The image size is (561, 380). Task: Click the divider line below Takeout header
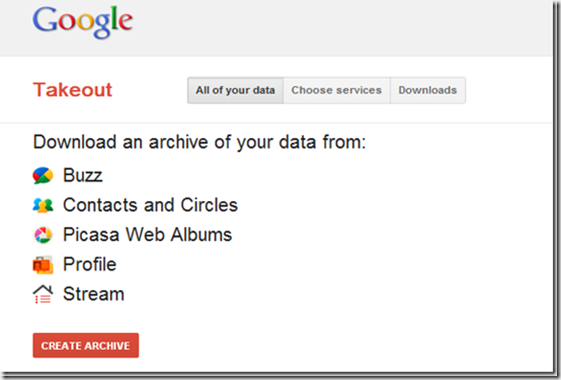(276, 123)
